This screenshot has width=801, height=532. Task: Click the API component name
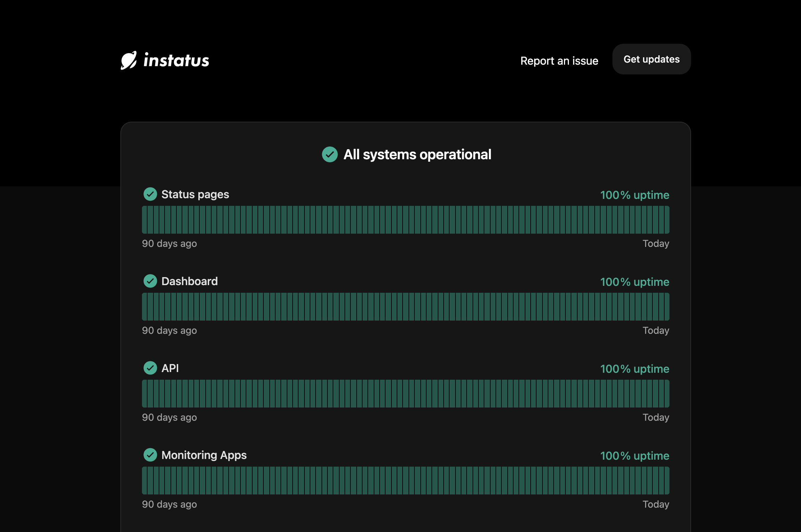click(170, 368)
